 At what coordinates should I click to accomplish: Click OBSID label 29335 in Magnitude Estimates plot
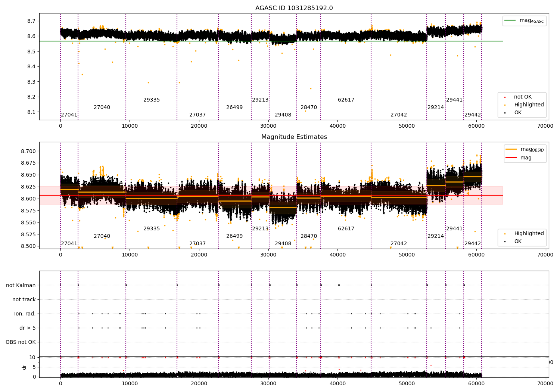click(x=152, y=229)
